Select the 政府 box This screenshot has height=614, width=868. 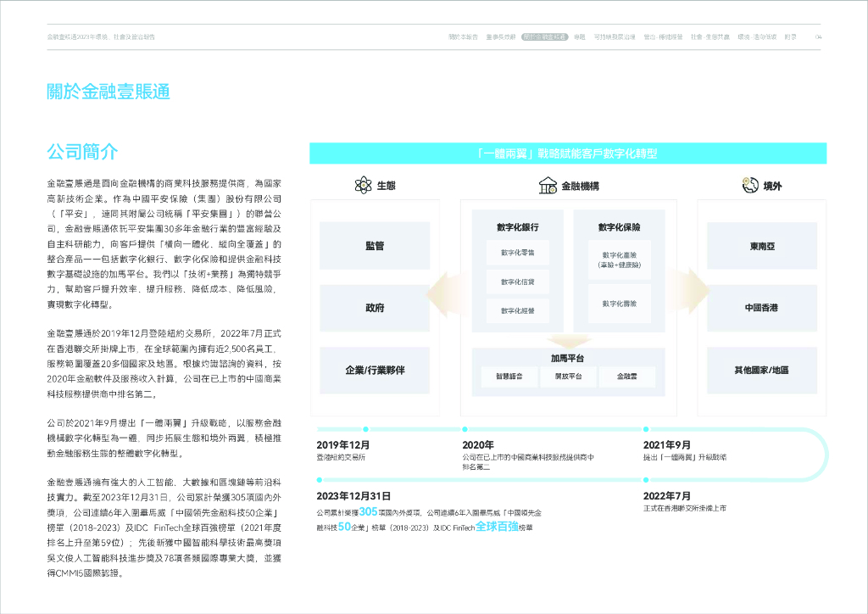(375, 308)
